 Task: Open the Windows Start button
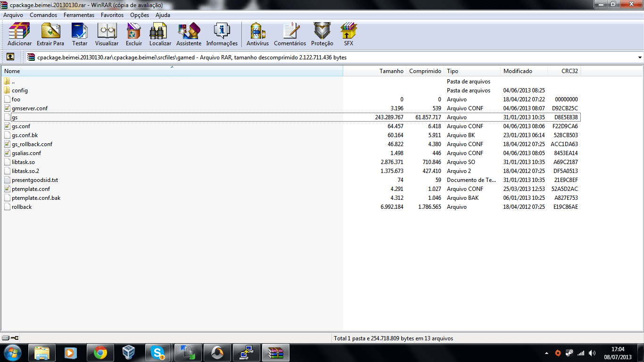(13, 353)
